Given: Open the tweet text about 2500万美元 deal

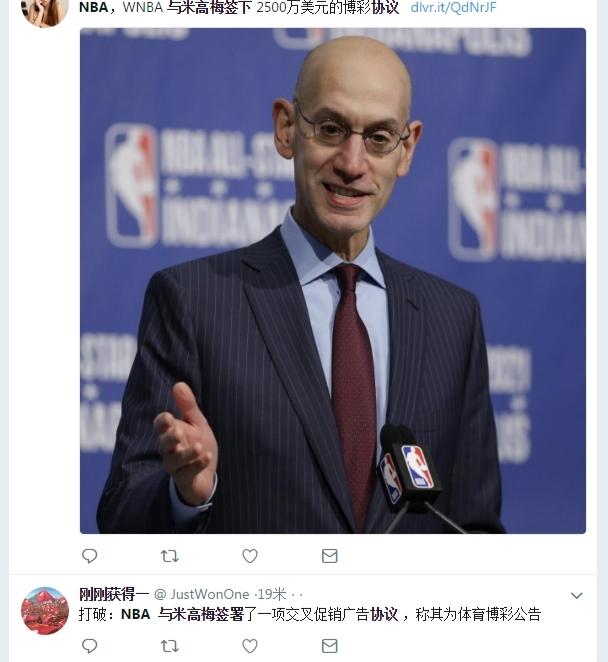Looking at the screenshot, I should tap(239, 7).
